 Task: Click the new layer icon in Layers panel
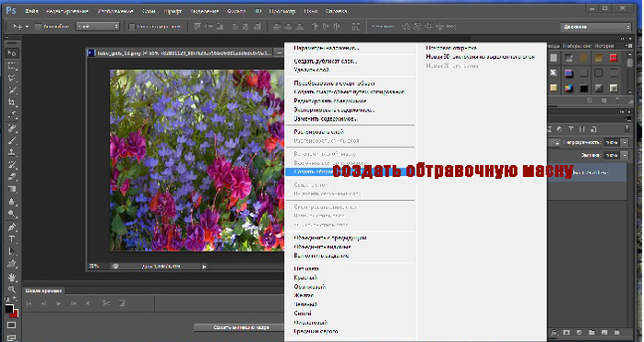(604, 332)
